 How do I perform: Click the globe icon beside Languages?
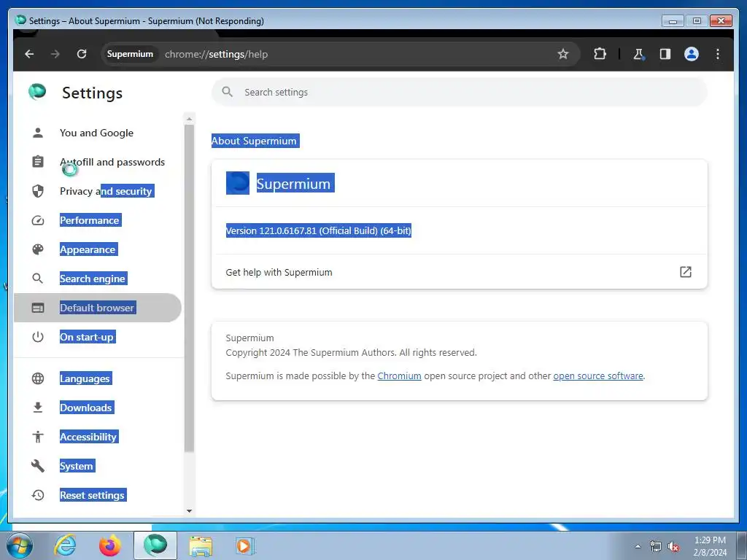[x=38, y=378]
